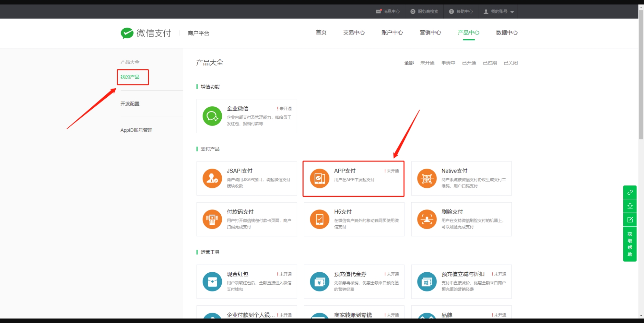
Task: Click the 现金红包 blue envelope icon
Action: click(212, 282)
